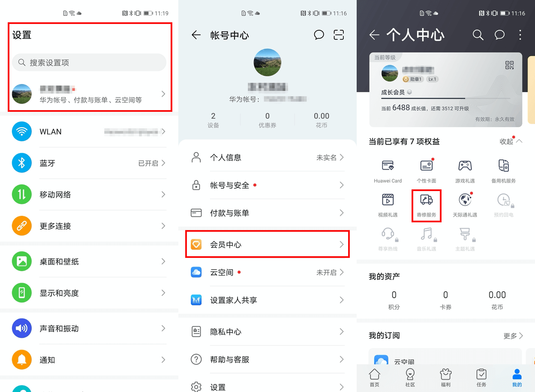This screenshot has height=392, width=535.
Task: Open 付款与账单 row
Action: (x=267, y=213)
